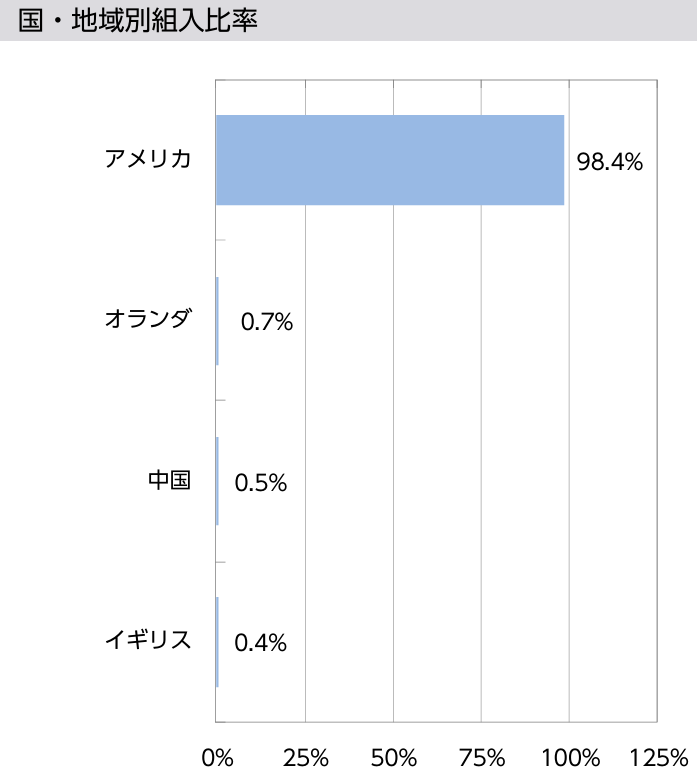This screenshot has height=780, width=697.
Task: Select the 中国 category label
Action: tap(169, 481)
